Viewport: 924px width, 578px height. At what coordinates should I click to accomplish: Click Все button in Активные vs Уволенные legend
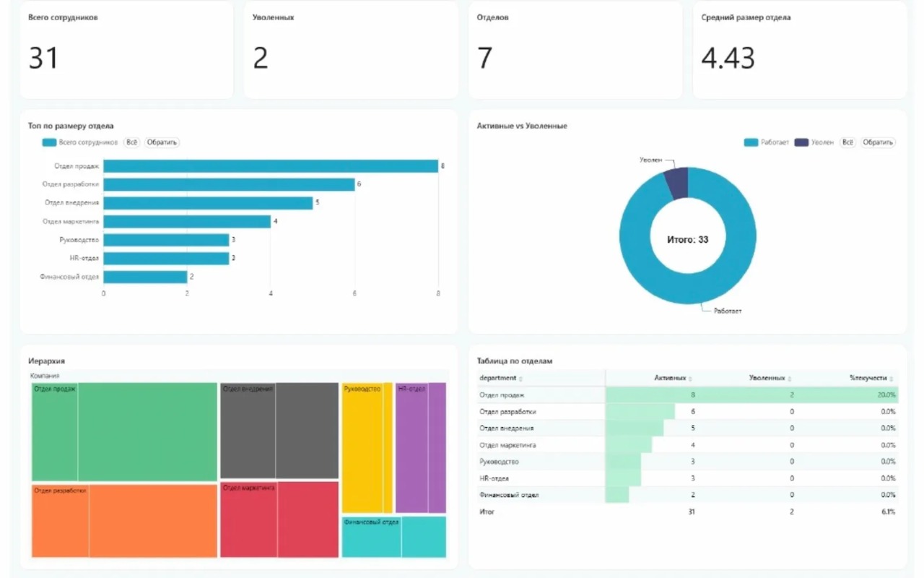coord(848,142)
